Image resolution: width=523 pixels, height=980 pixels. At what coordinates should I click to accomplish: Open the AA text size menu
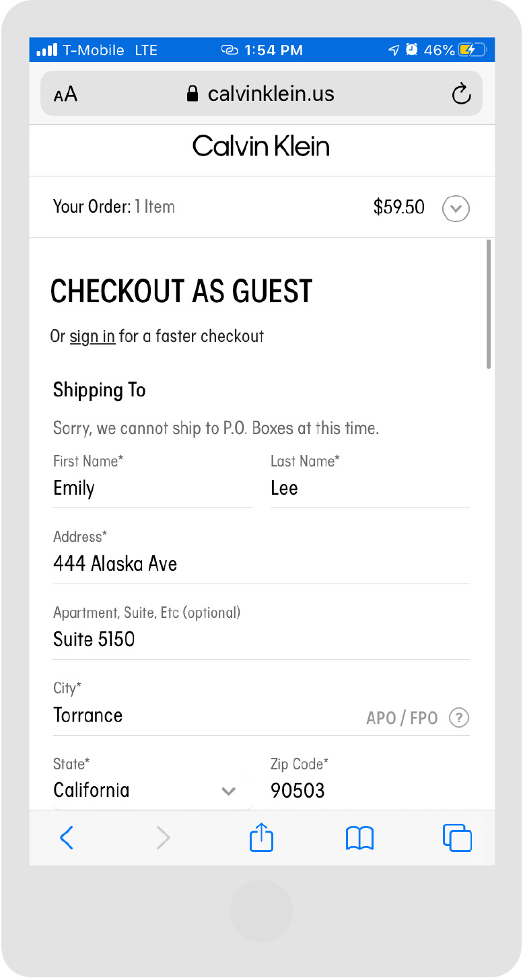66,94
